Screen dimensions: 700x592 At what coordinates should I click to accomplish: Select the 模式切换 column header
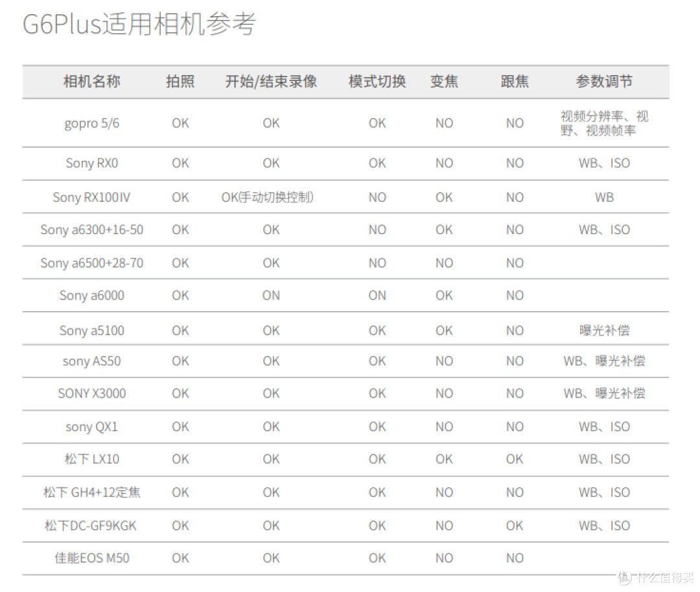pyautogui.click(x=377, y=82)
